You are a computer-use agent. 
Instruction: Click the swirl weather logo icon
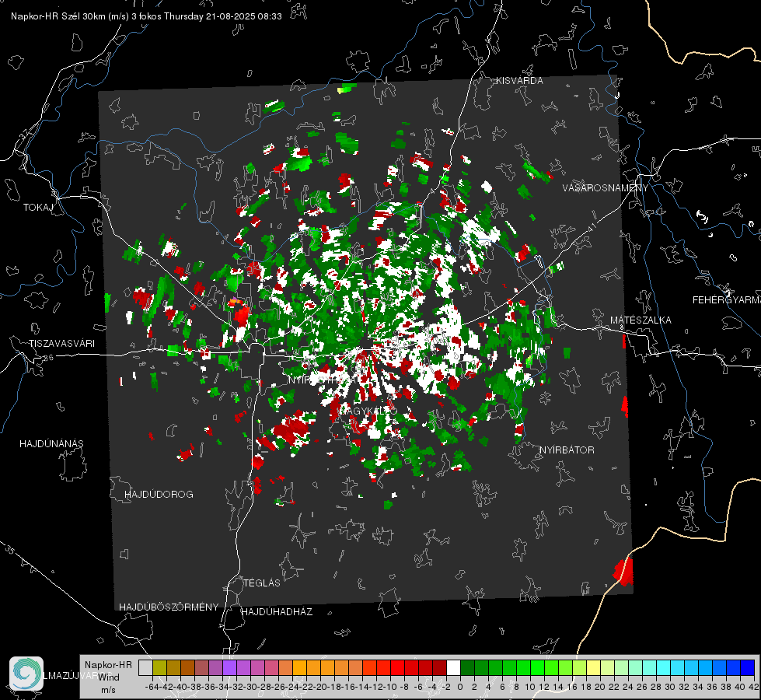(26, 674)
